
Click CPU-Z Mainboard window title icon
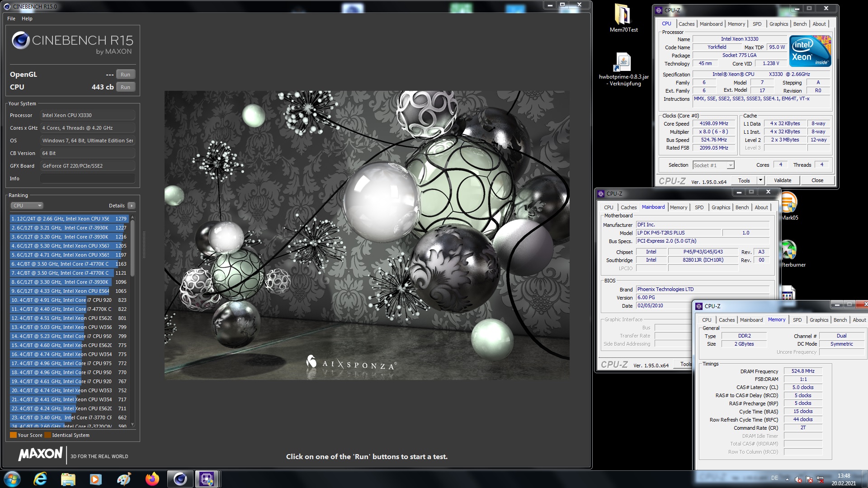(601, 193)
